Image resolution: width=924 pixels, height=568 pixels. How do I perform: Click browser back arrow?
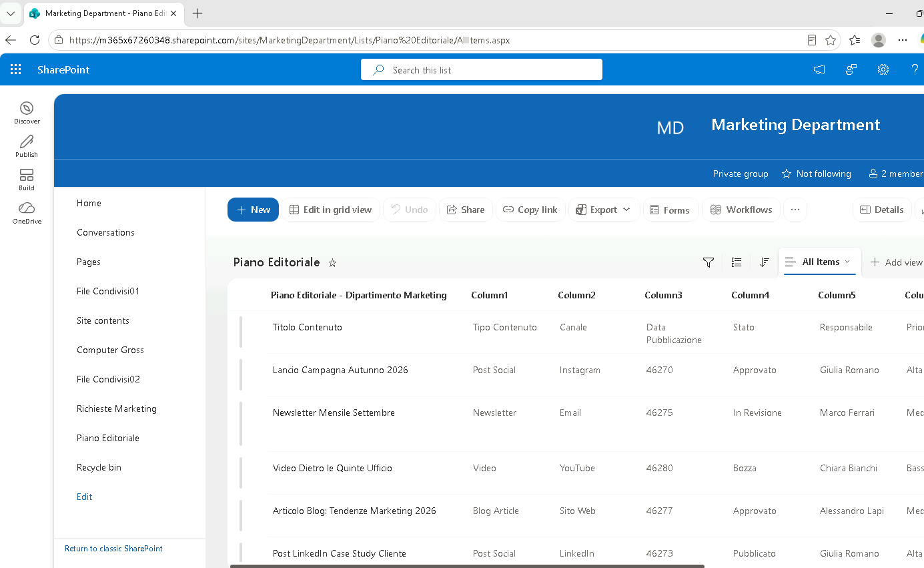[11, 40]
